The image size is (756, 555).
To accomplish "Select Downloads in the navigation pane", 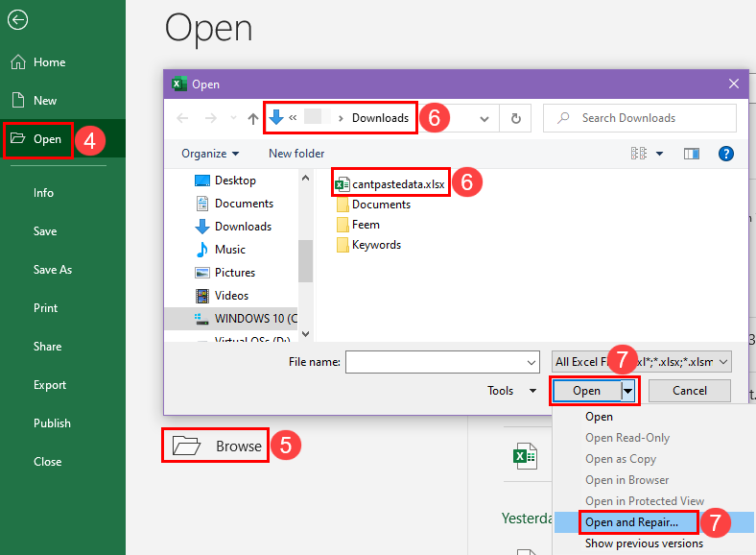I will point(233,227).
